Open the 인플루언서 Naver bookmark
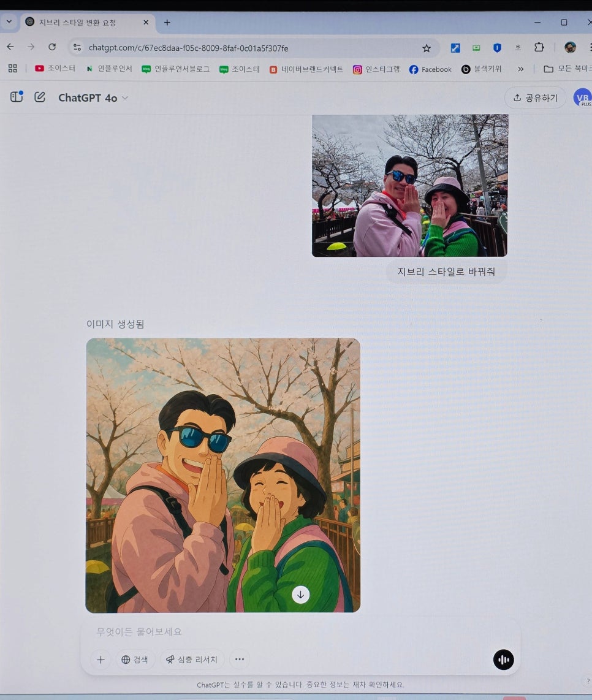592x700 pixels. click(109, 68)
